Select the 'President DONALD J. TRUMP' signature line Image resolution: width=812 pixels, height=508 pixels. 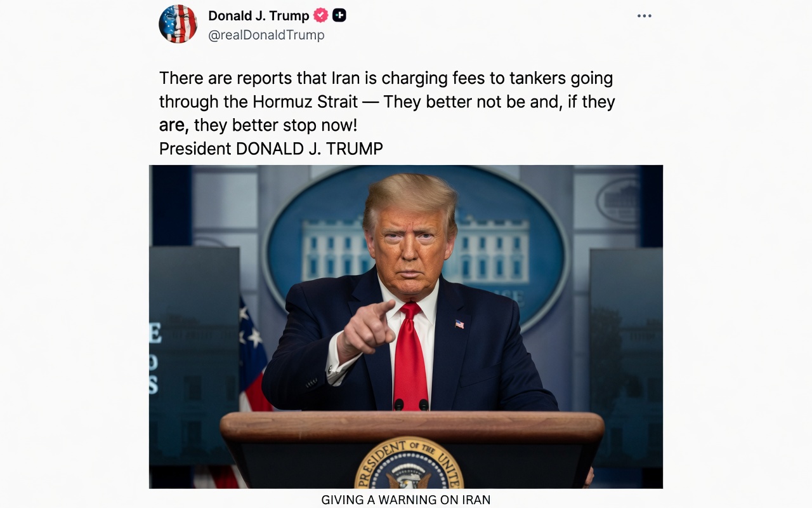tap(271, 149)
